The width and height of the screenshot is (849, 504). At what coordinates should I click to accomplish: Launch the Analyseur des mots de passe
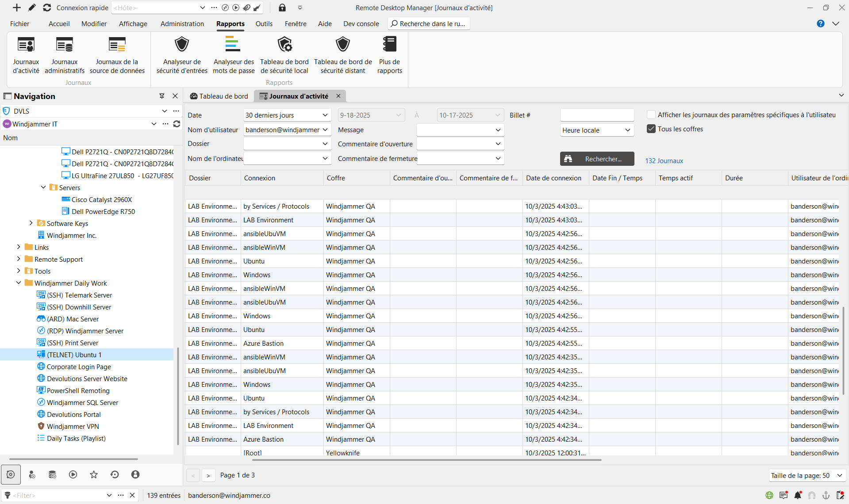click(x=233, y=45)
